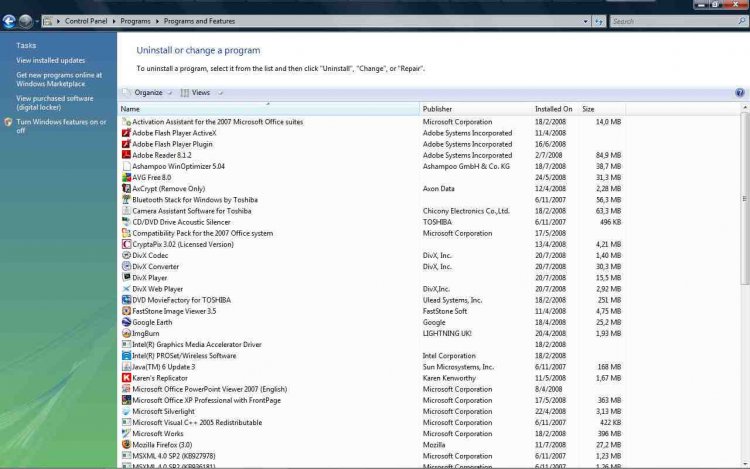This screenshot has height=469, width=750.
Task: Sort by Size column header
Action: coord(602,109)
